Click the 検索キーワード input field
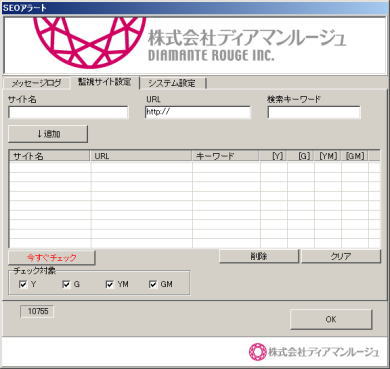Screen dimensions: 390x369 (x=314, y=112)
